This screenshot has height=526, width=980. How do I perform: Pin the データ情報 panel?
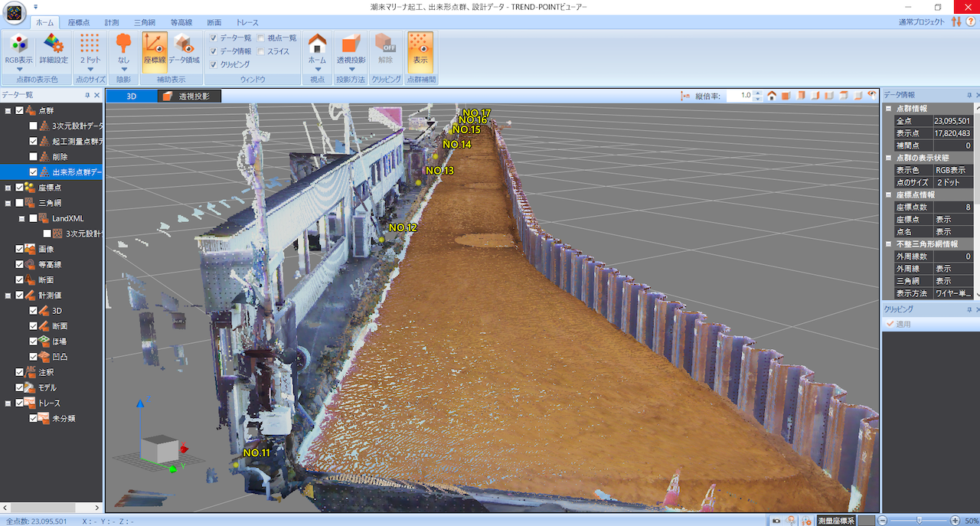pos(968,95)
